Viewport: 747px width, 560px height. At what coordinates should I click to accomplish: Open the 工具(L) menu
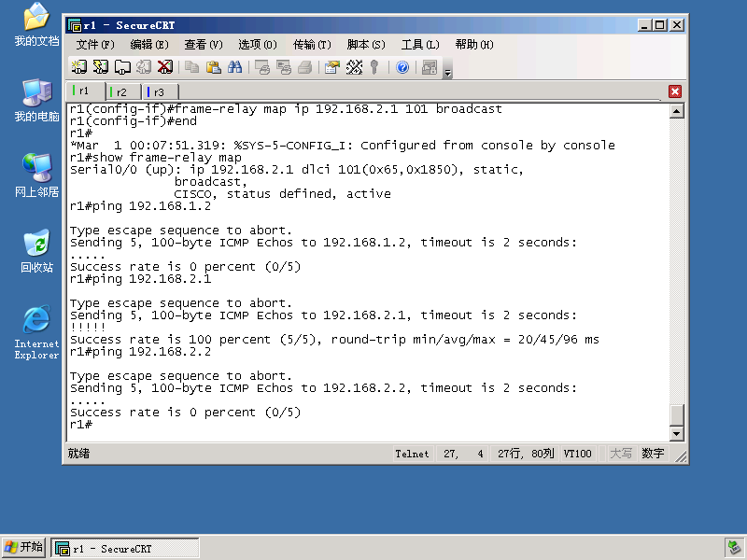point(420,45)
